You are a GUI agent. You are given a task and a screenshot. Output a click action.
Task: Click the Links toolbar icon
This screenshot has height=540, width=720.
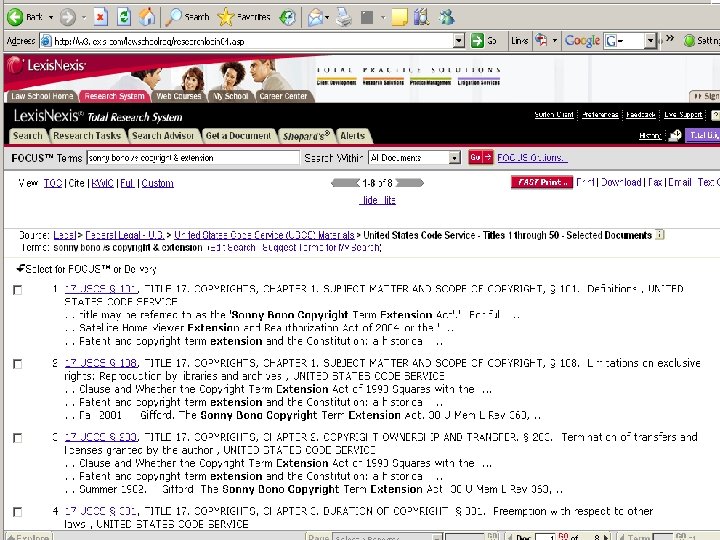click(x=541, y=41)
